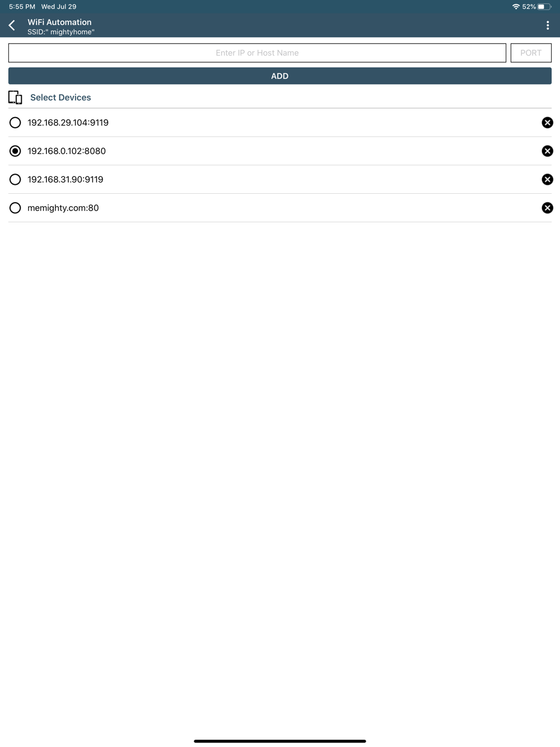Click the PORT input field
The height and width of the screenshot is (747, 560).
click(531, 53)
